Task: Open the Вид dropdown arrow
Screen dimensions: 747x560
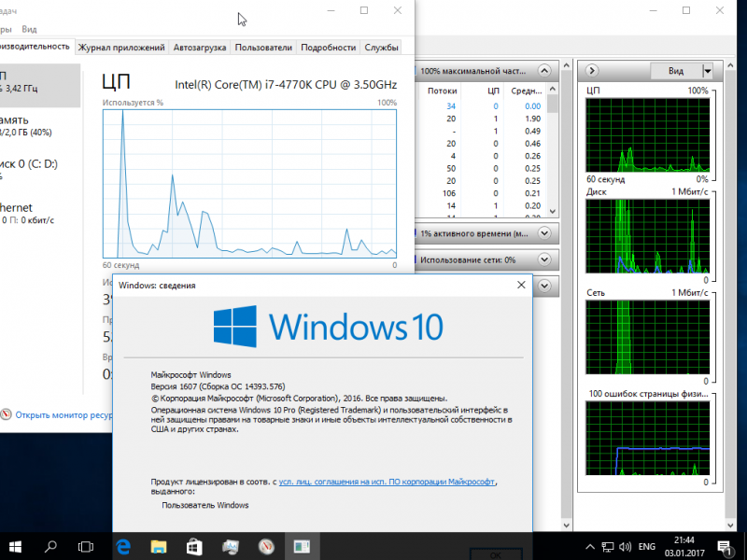Action: (x=708, y=71)
